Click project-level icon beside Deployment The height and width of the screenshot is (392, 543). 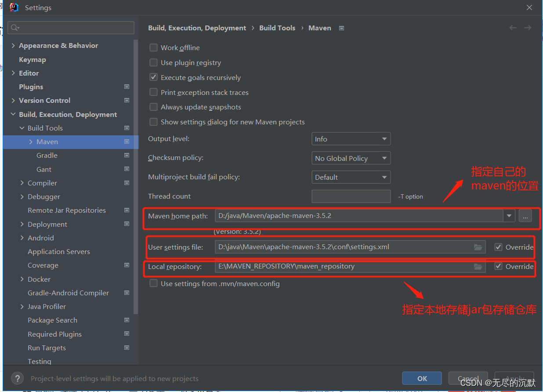click(127, 224)
